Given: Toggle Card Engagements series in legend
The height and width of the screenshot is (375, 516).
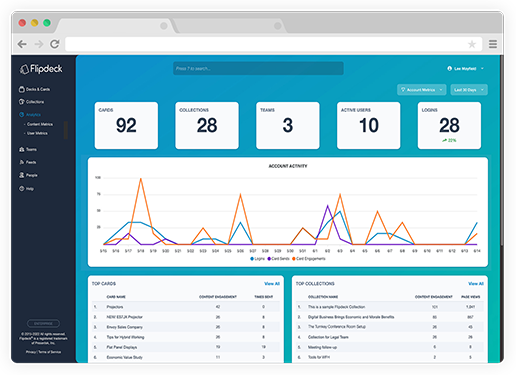Looking at the screenshot, I should click(309, 259).
